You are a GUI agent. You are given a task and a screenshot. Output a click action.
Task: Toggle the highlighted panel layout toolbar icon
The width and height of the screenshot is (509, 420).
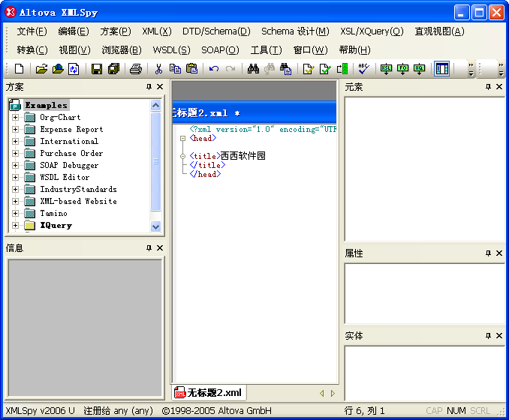tap(442, 69)
